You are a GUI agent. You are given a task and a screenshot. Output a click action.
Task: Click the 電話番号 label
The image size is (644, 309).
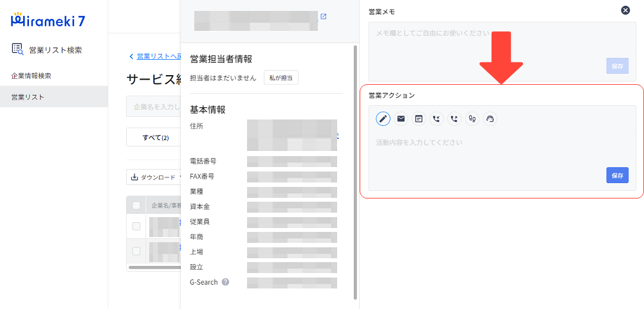click(203, 161)
